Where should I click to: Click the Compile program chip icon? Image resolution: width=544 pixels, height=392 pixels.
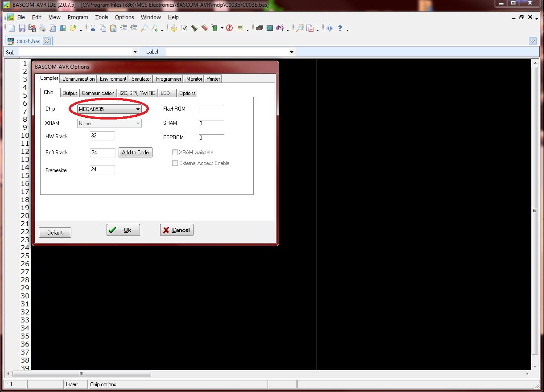tap(194, 29)
